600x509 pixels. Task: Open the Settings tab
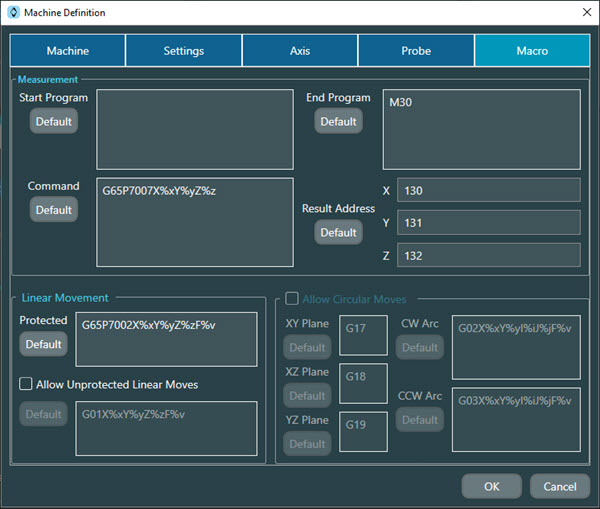(184, 51)
